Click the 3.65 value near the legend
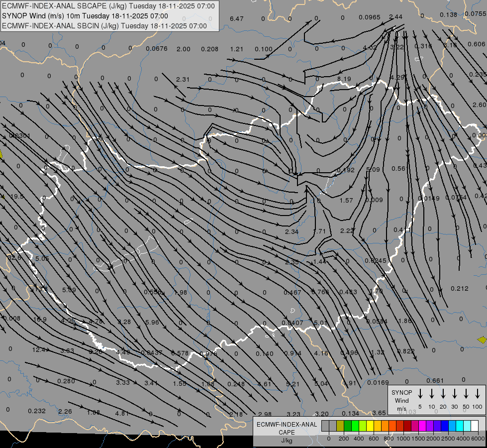The width and height of the screenshot is (487, 448). (379, 413)
